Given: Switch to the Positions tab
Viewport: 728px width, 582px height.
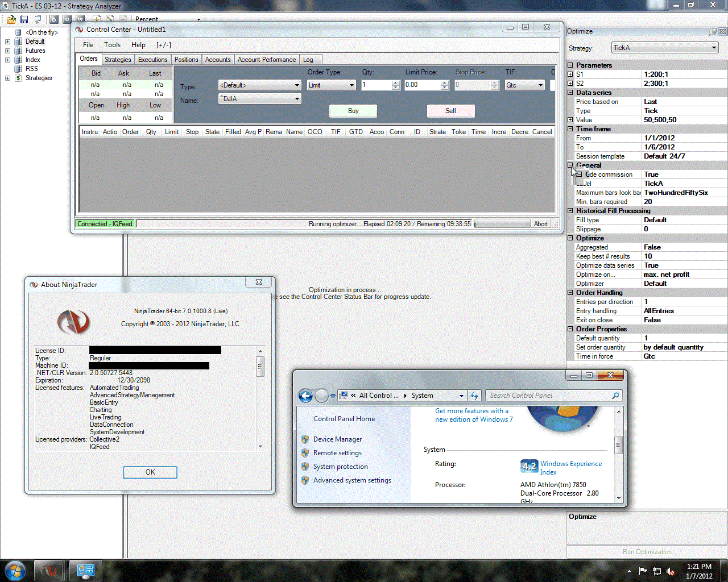Looking at the screenshot, I should tap(187, 60).
